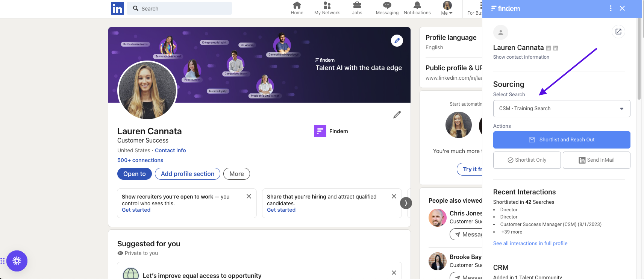Click the avatar placeholder in the Findem panel
The image size is (644, 279).
click(x=501, y=33)
